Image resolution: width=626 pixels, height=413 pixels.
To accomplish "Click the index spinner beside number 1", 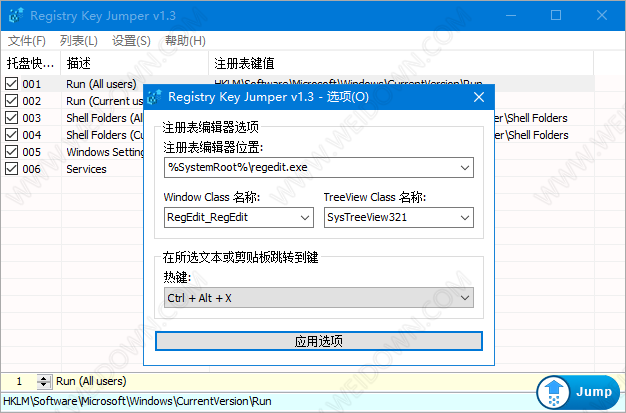I will [x=44, y=381].
